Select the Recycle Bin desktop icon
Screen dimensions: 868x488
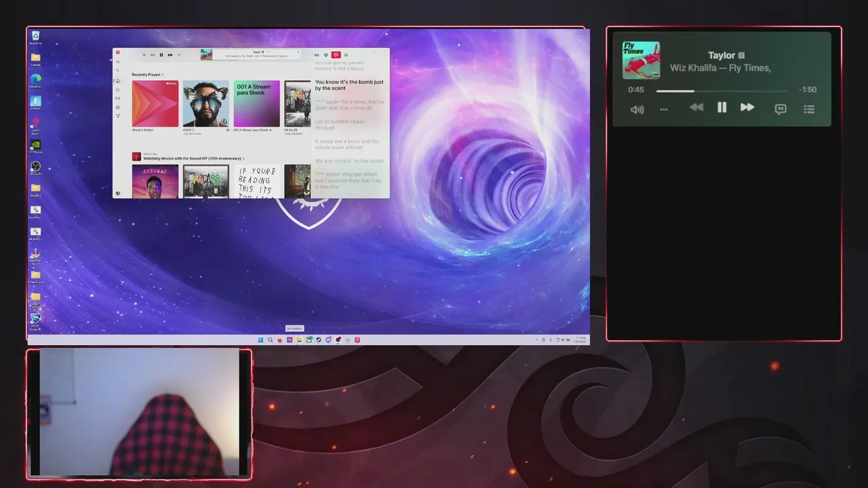point(35,37)
